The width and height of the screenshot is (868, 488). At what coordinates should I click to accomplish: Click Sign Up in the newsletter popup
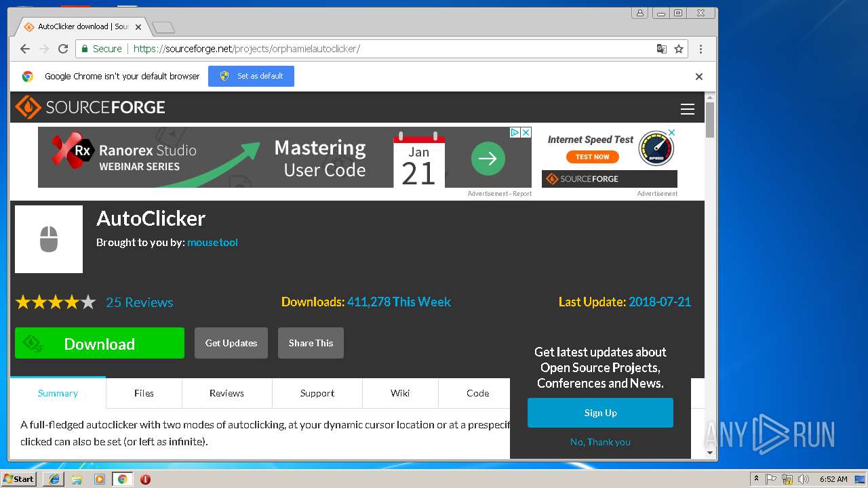click(x=600, y=413)
